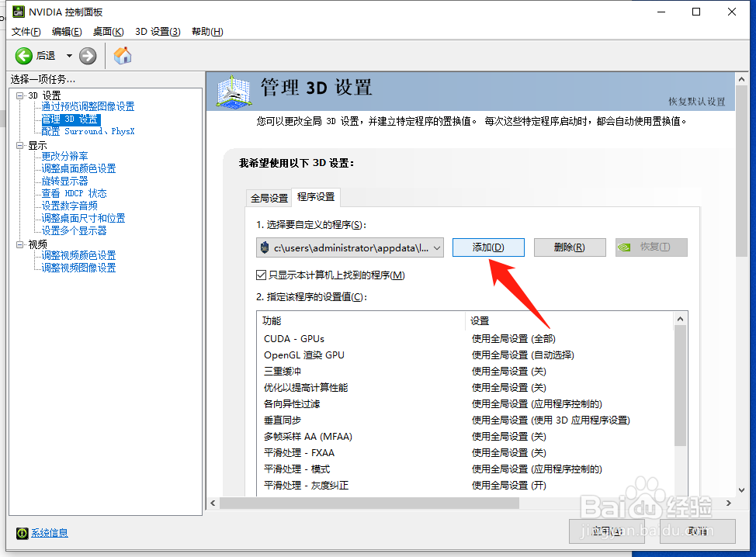Click the settings list vertical scrollbar thumb
This screenshot has height=557, width=756.
[680, 386]
